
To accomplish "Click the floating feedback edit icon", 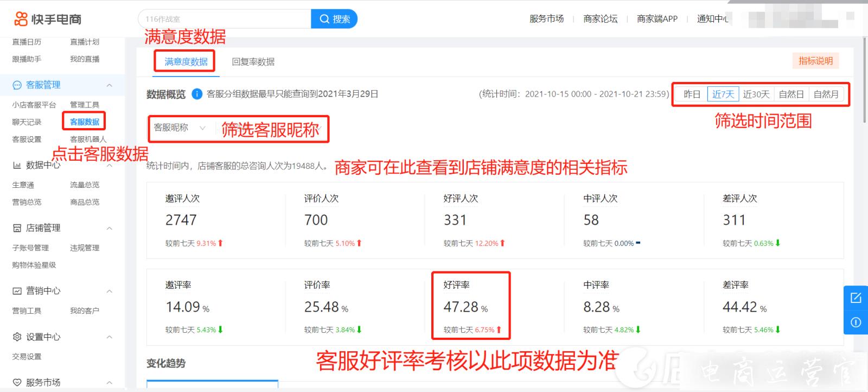I will tap(856, 298).
